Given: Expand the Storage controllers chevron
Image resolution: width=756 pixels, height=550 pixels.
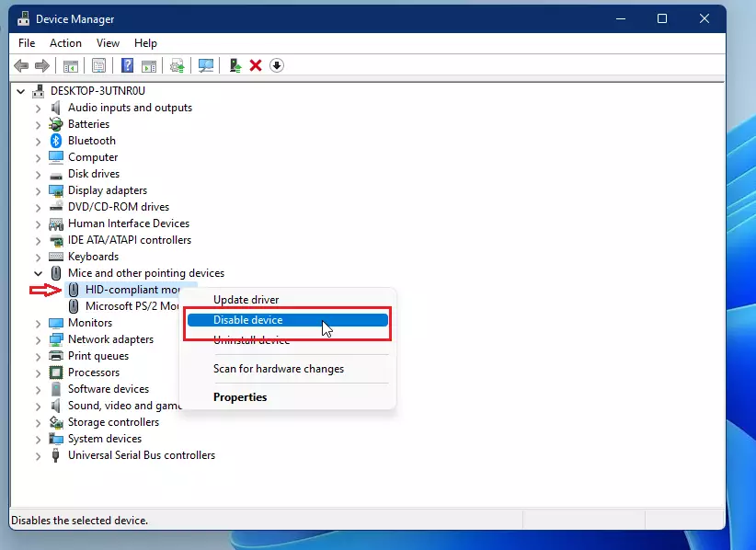Looking at the screenshot, I should point(38,422).
